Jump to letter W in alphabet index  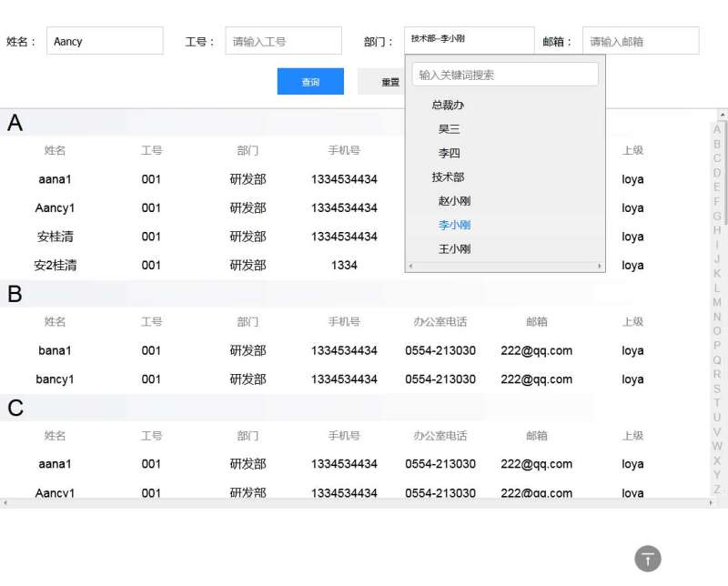tap(717, 446)
